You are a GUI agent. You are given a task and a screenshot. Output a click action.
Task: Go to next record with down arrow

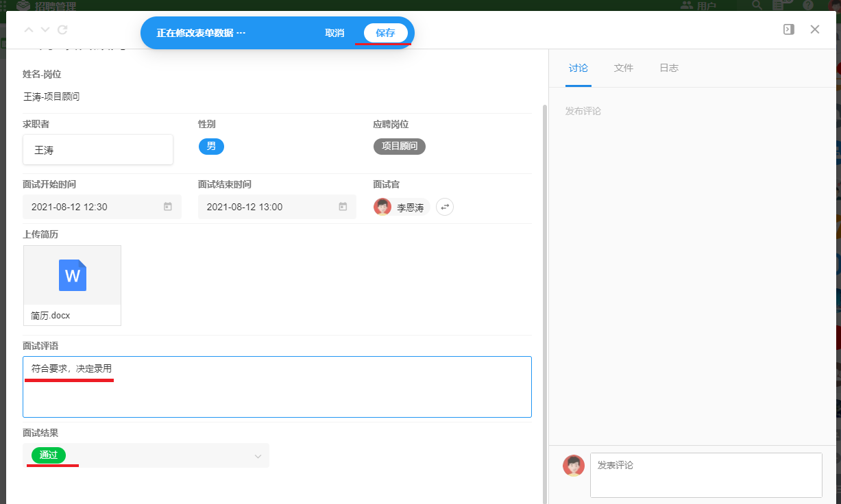pyautogui.click(x=45, y=30)
